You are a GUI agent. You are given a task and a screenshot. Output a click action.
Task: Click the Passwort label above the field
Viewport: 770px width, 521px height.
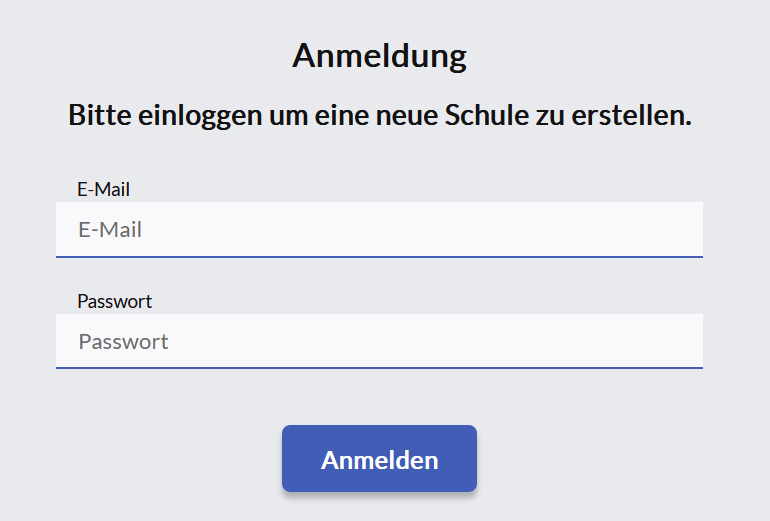click(114, 301)
